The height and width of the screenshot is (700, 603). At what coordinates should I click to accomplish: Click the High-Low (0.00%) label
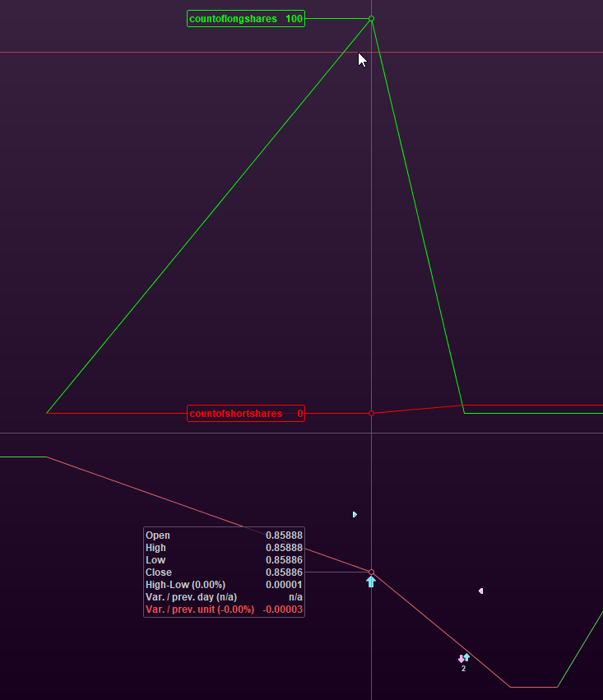click(185, 585)
